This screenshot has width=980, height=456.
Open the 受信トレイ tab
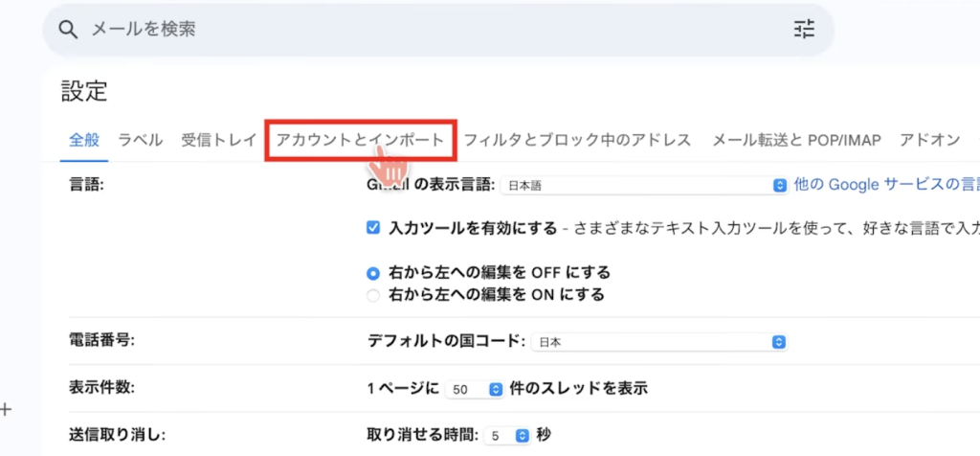[218, 140]
